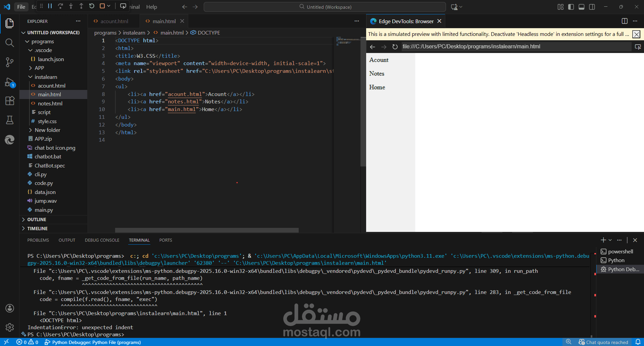Click the Python Debugger status bar item

[93, 342]
